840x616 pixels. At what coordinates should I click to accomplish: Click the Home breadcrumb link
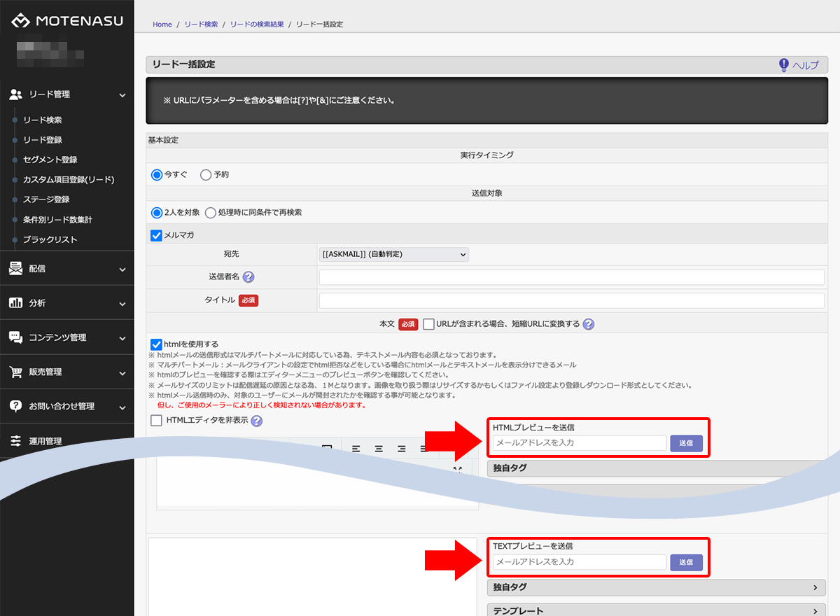pos(162,24)
